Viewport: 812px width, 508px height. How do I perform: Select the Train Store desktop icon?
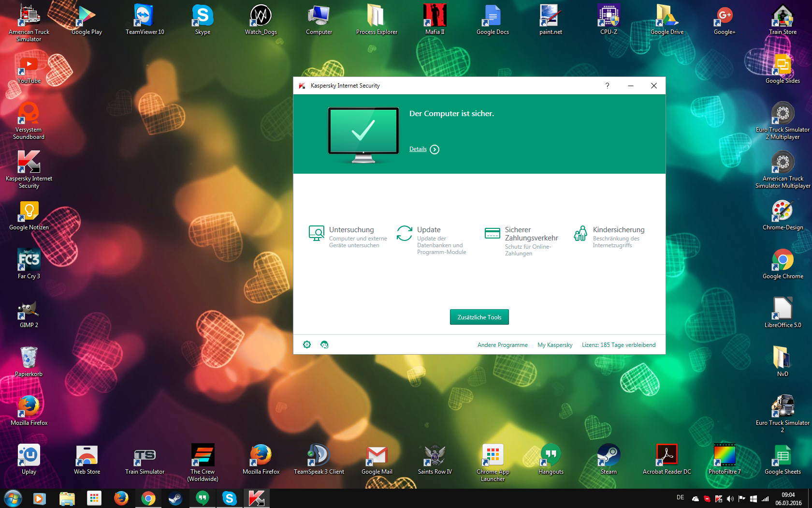(x=783, y=19)
